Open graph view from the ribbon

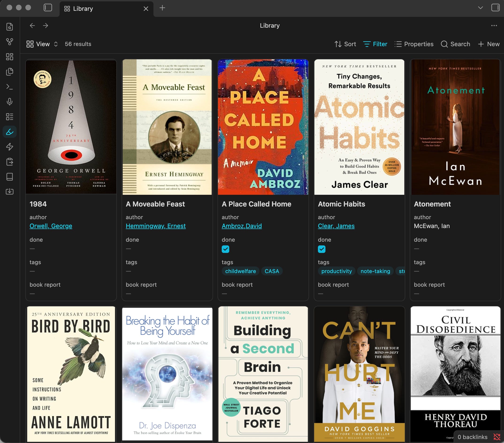tap(10, 42)
